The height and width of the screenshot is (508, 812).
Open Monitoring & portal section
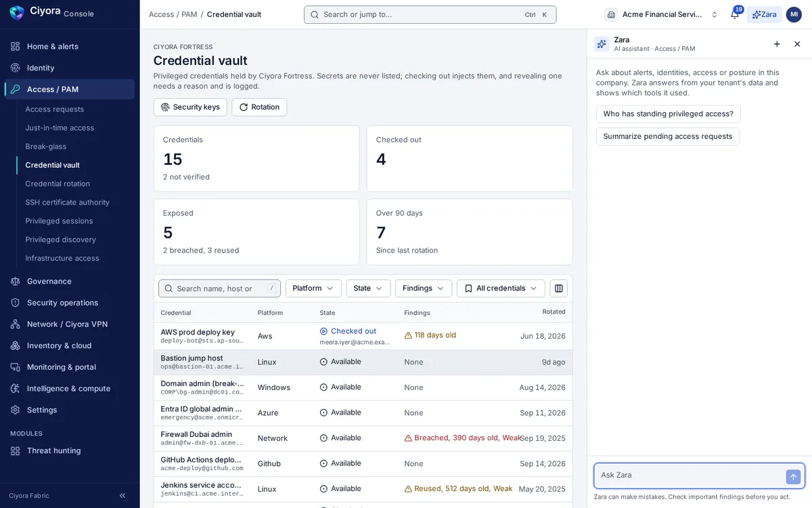[70, 367]
